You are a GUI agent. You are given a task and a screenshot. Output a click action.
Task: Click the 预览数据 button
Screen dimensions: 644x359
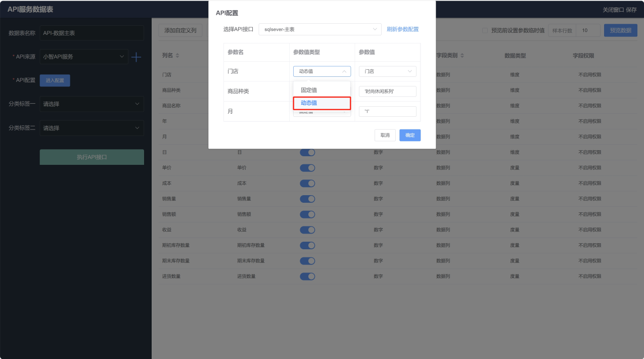click(620, 30)
